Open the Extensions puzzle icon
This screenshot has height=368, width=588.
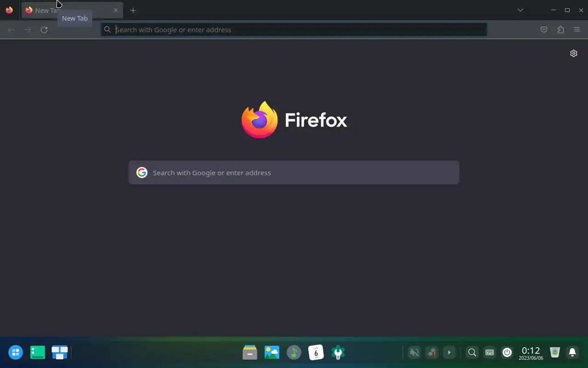(560, 29)
